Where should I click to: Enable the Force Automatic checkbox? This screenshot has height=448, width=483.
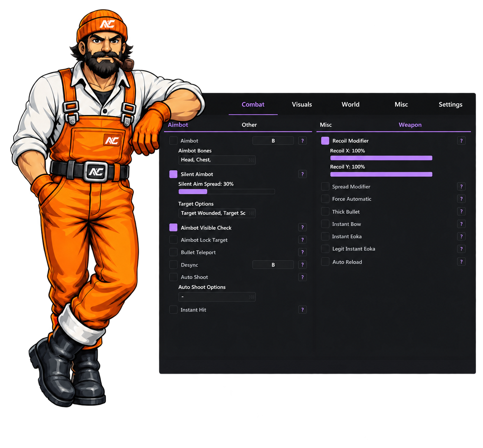tap(325, 199)
